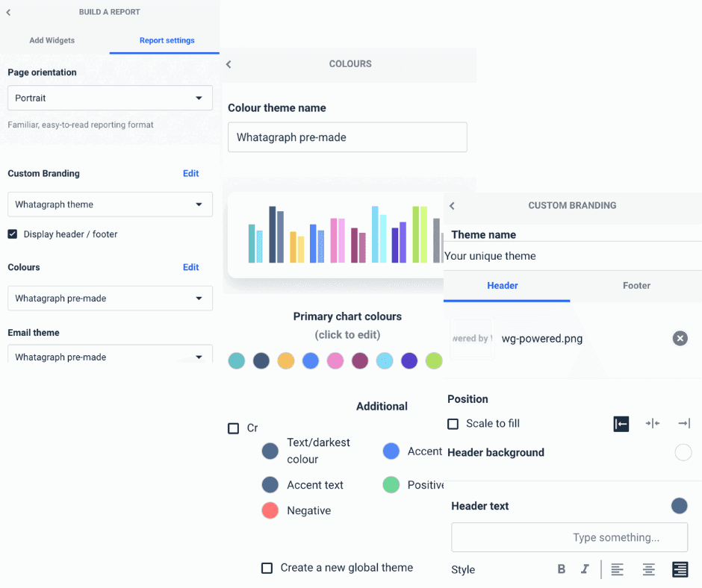This screenshot has height=588, width=702.
Task: Select right alignment for header text
Action: [680, 569]
